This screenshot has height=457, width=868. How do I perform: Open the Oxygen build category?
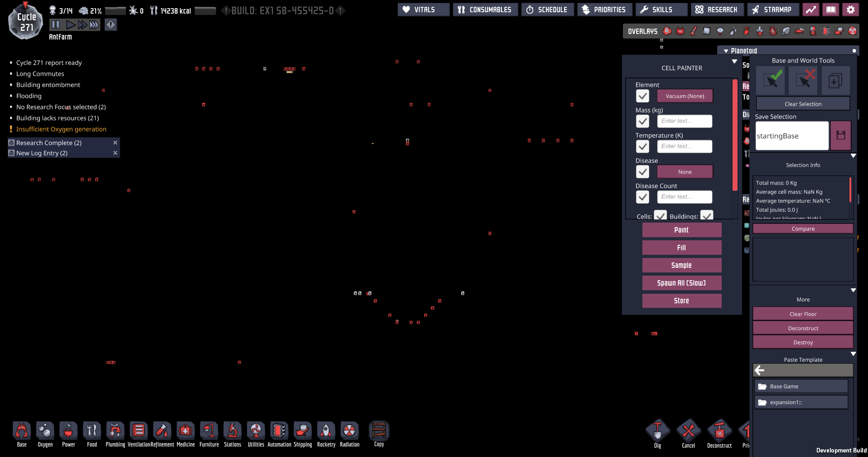click(x=45, y=431)
